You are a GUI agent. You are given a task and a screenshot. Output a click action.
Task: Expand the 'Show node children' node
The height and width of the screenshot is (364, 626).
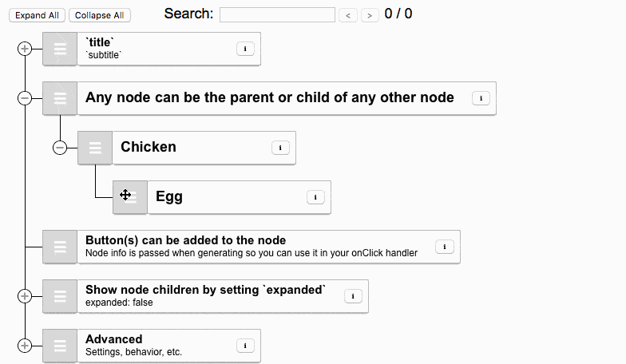pyautogui.click(x=25, y=296)
